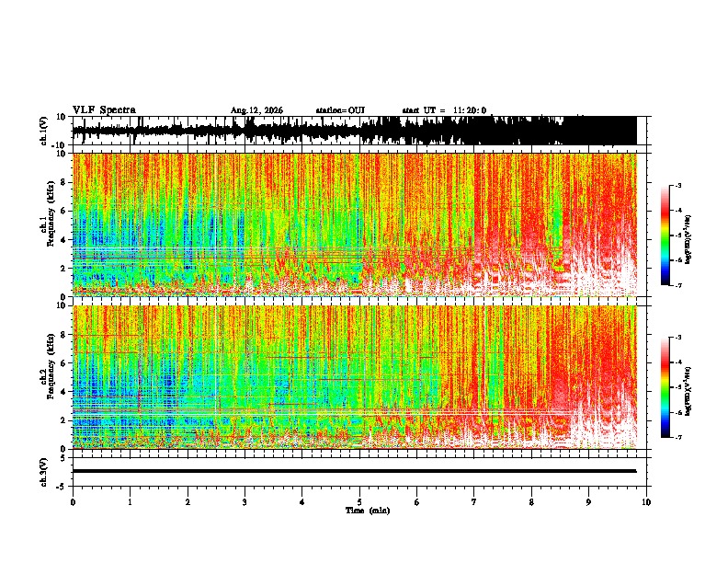Click the "-7" label on ch.2 color scale
This screenshot has width=728, height=563.
(x=677, y=437)
